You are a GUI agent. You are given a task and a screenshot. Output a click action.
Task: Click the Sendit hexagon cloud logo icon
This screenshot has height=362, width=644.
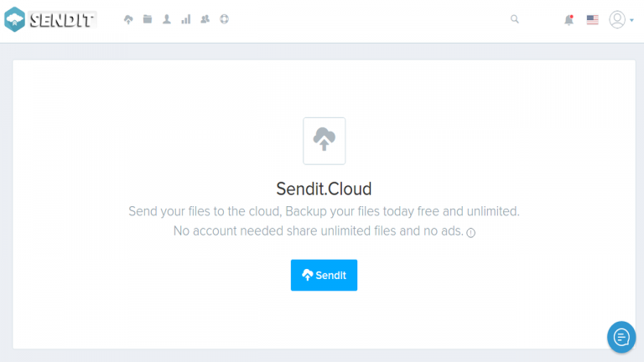14,19
